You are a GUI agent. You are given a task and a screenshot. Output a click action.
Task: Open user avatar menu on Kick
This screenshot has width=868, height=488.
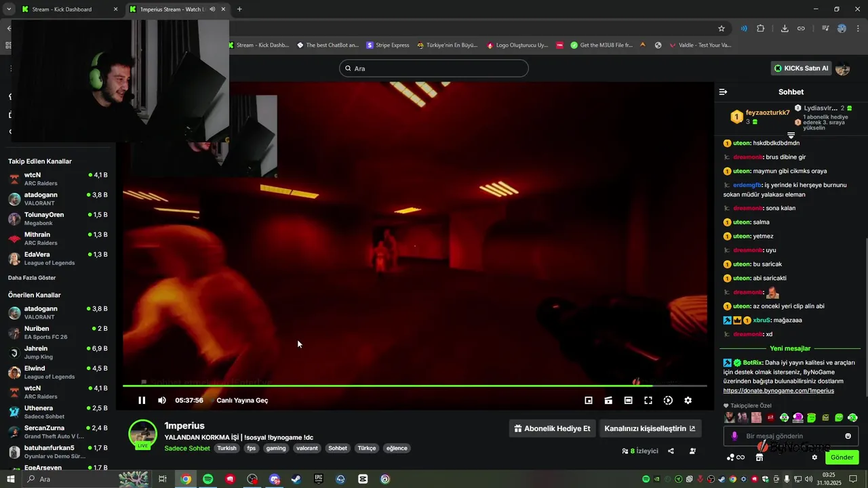[843, 68]
